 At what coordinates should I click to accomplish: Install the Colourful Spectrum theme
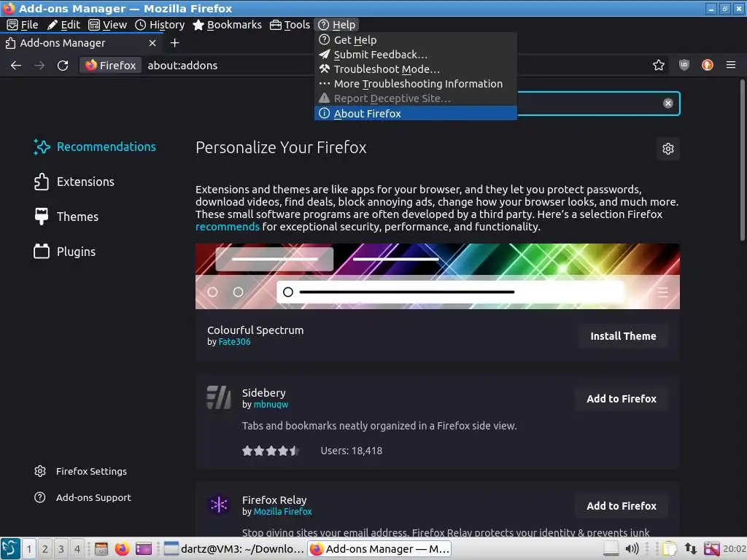(x=623, y=336)
